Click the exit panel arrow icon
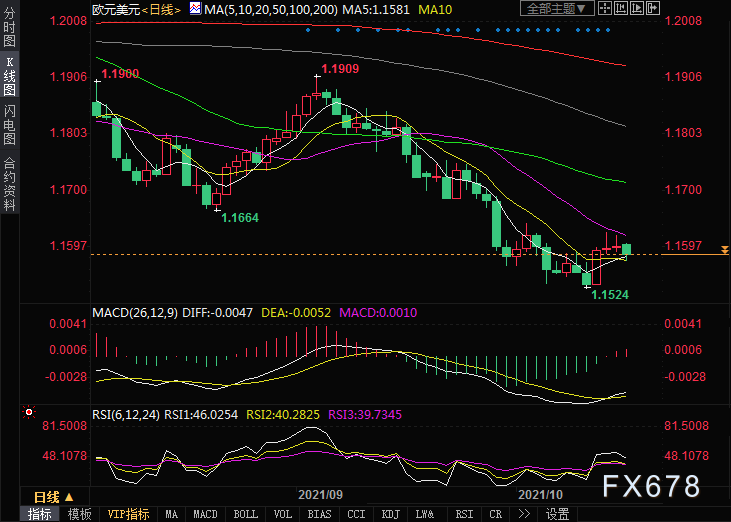Screen dimensions: 731x522 tap(653, 8)
